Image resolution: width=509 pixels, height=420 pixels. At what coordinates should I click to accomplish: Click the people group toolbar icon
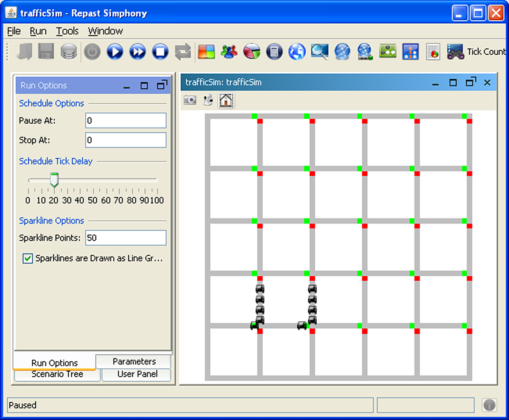coord(229,52)
